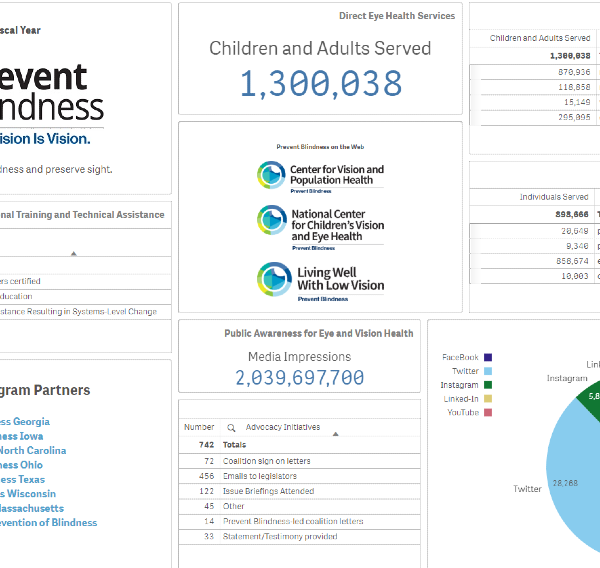Image resolution: width=600 pixels, height=568 pixels.
Task: Click the Number column header
Action: tap(199, 427)
